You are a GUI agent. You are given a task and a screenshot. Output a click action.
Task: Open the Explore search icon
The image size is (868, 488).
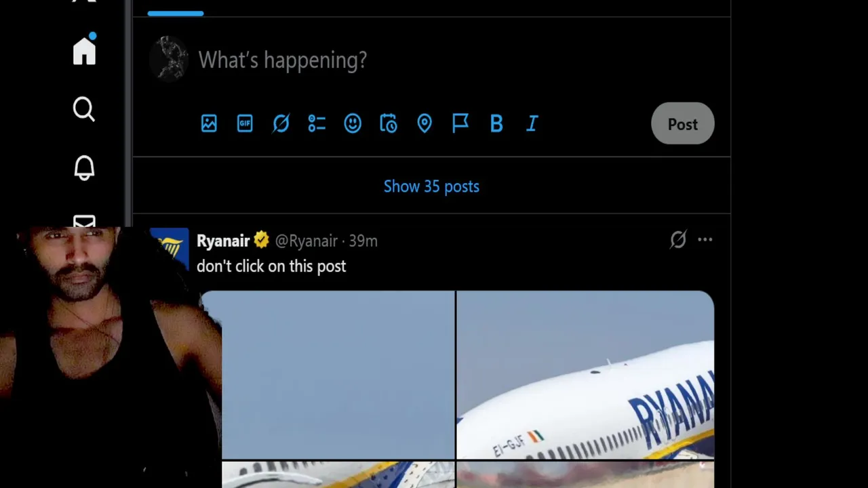click(84, 109)
